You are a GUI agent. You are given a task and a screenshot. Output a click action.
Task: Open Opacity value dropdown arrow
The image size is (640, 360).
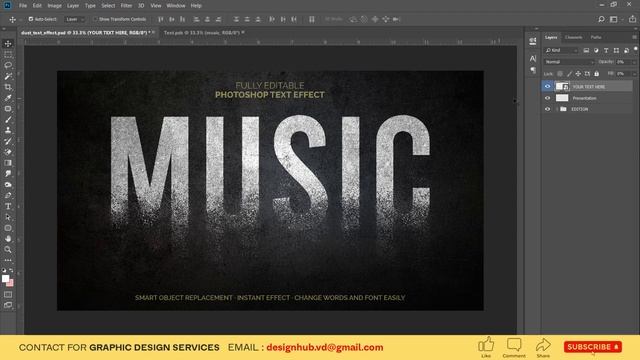point(634,62)
